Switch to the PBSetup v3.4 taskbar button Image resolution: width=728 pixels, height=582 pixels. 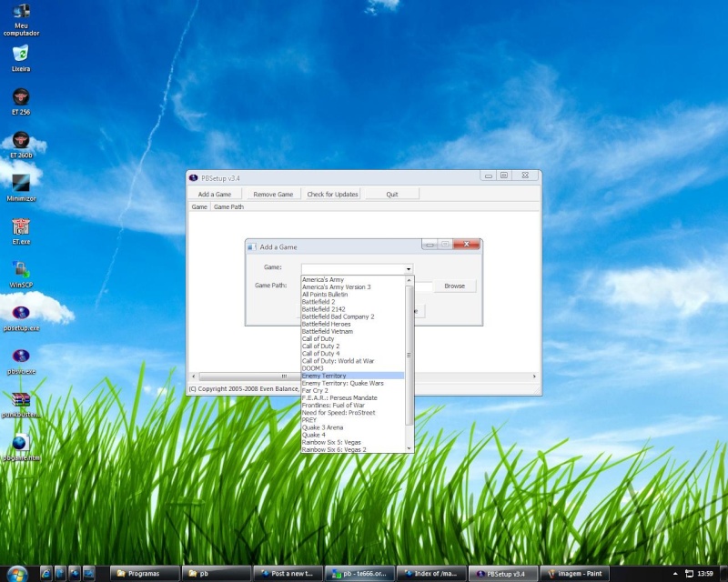(503, 574)
